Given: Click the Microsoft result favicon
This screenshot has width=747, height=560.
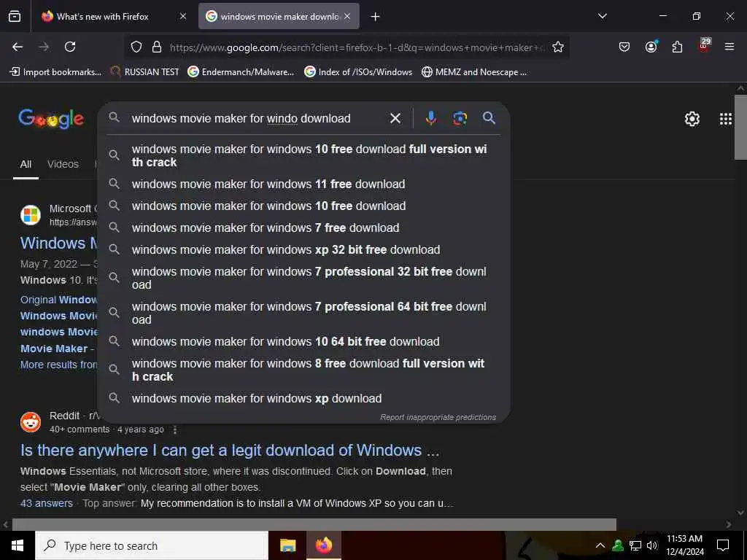Looking at the screenshot, I should (31, 215).
